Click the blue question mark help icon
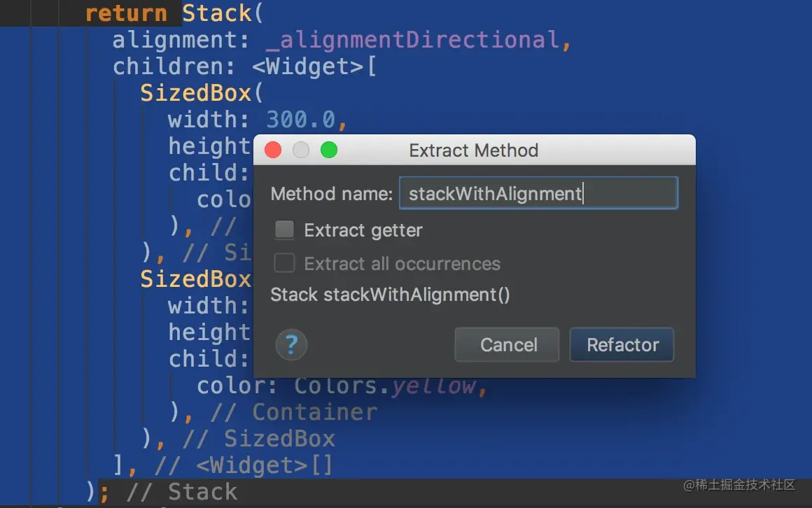812x508 pixels. [292, 345]
